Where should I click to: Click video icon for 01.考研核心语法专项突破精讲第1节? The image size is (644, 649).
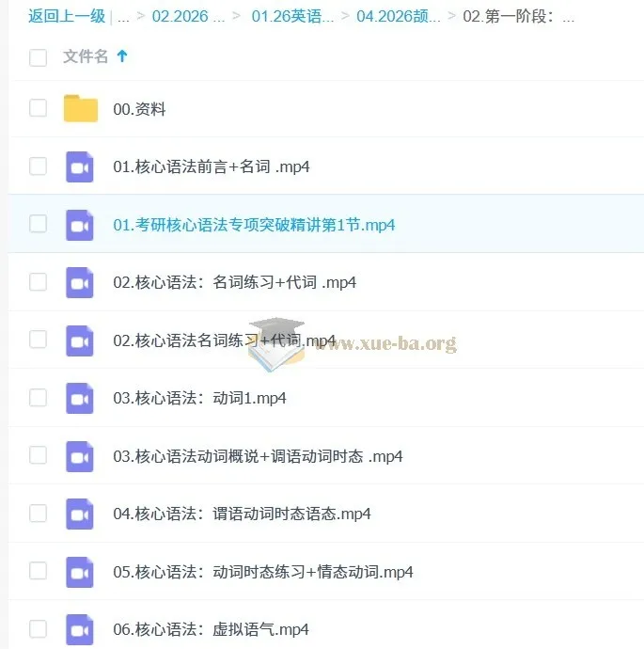[x=79, y=225]
